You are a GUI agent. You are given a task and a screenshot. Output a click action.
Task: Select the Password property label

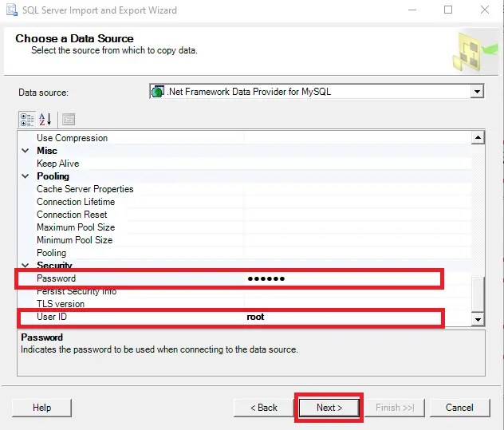pyautogui.click(x=57, y=278)
